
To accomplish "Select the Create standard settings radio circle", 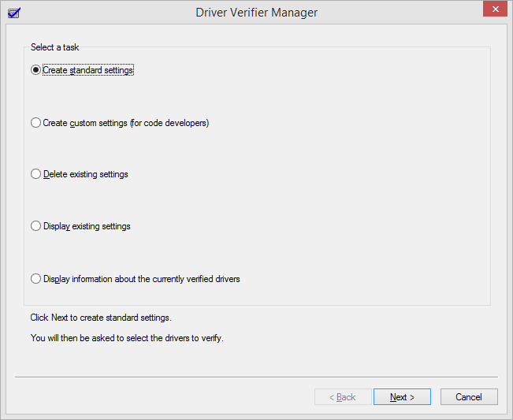I will (x=35, y=70).
